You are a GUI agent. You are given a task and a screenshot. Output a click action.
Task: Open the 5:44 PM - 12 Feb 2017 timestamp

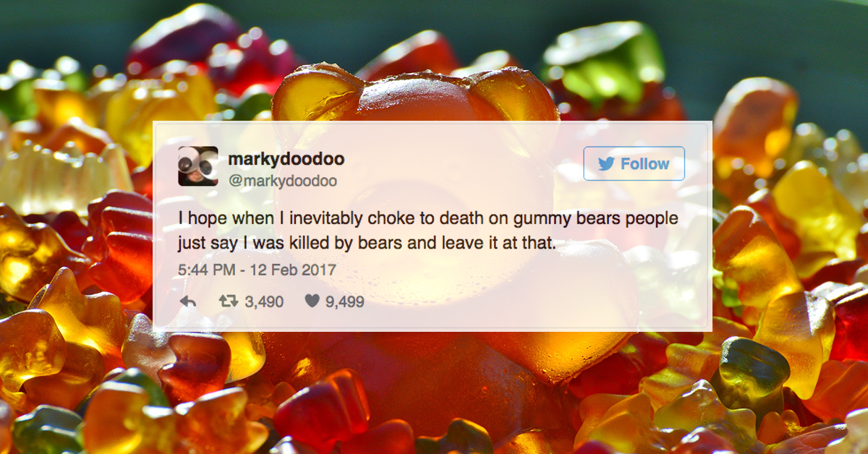pos(257,270)
